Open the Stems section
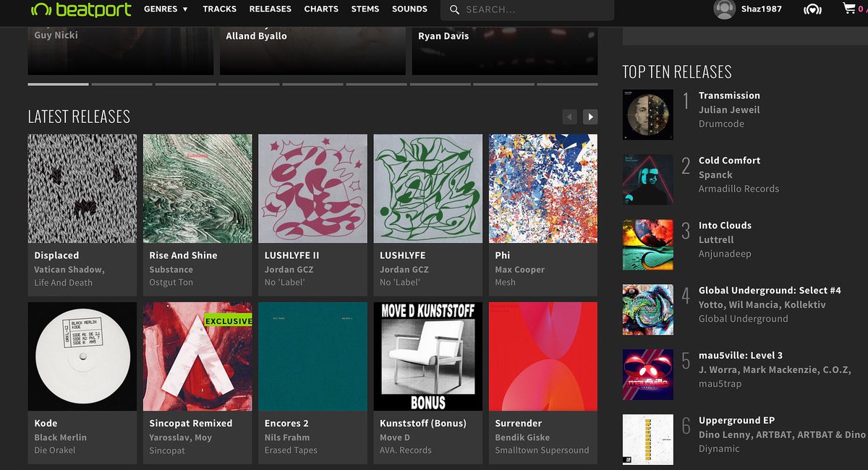868x470 pixels. point(365,9)
